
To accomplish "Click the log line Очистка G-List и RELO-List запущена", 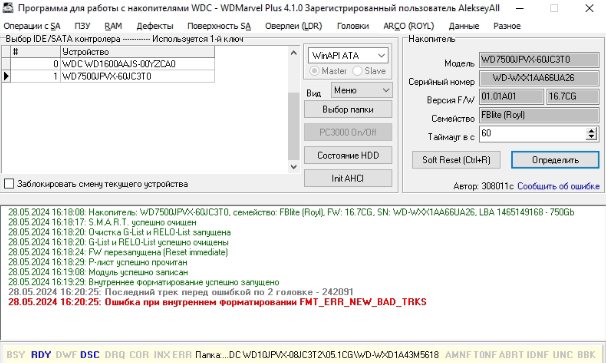I will pyautogui.click(x=119, y=232).
